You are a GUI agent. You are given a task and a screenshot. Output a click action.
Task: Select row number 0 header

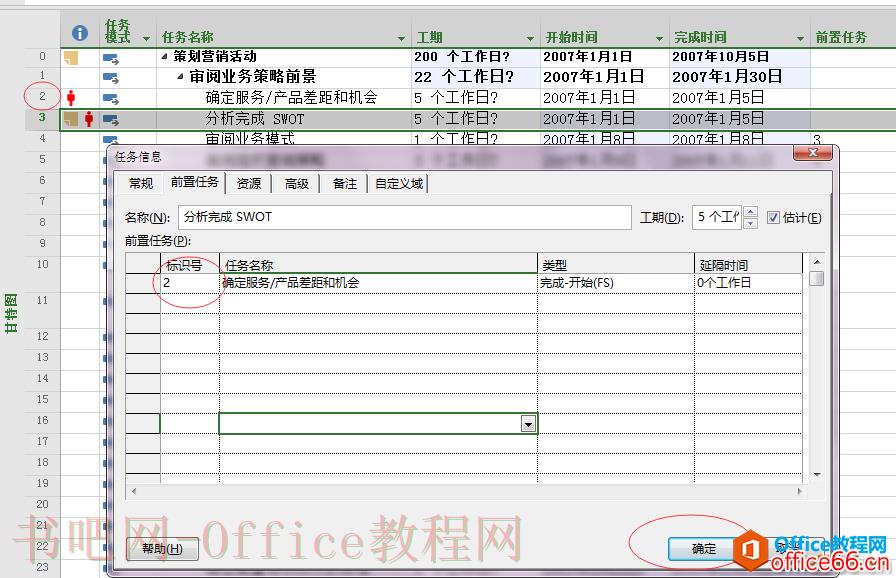pyautogui.click(x=42, y=56)
